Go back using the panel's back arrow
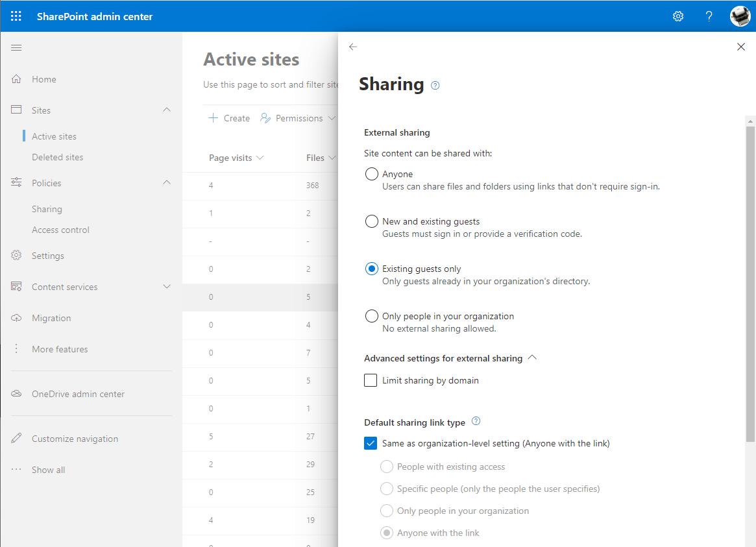756x547 pixels. tap(353, 47)
